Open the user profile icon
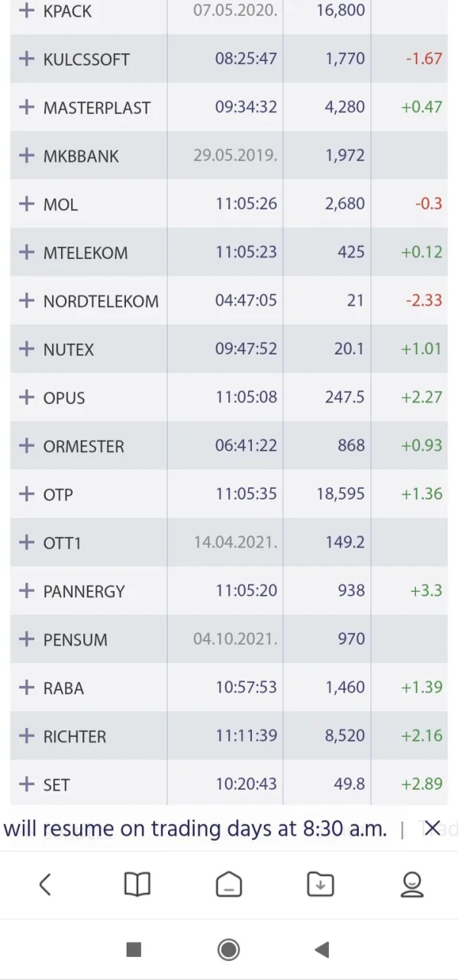The image size is (458, 980). point(412,885)
